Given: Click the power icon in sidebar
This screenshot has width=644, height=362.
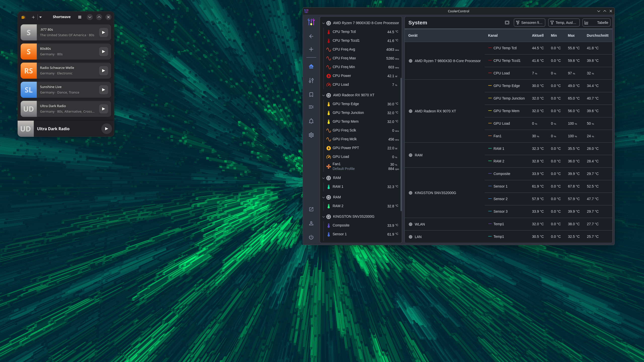Looking at the screenshot, I should [x=311, y=237].
